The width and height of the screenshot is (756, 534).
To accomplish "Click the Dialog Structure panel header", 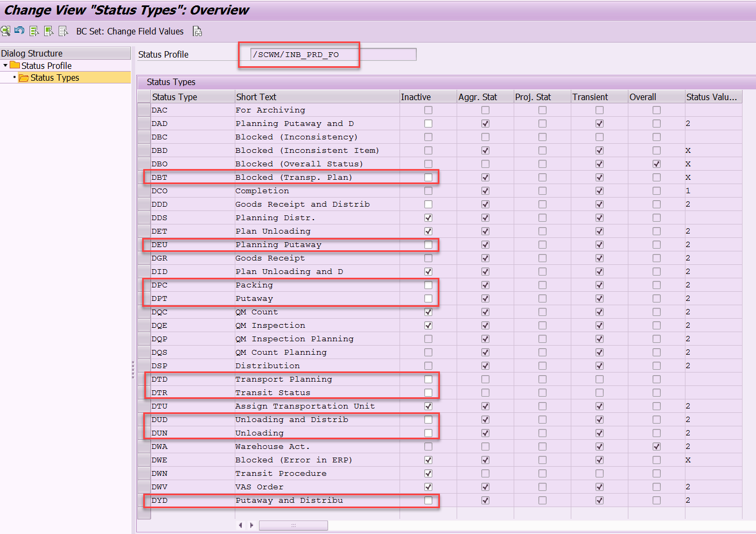I will (x=65, y=53).
